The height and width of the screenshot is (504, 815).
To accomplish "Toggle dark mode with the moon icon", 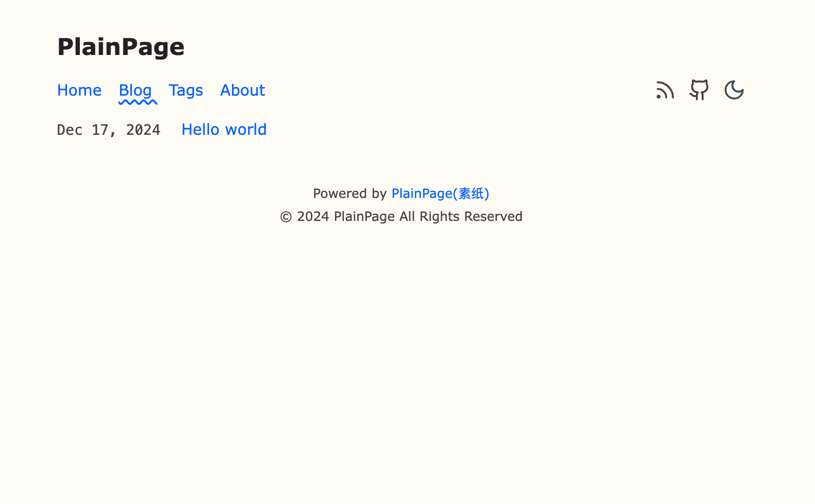I will 734,90.
